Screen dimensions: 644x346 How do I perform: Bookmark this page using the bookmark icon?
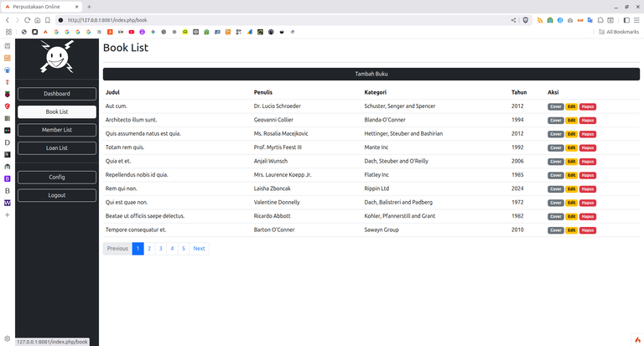tap(48, 20)
